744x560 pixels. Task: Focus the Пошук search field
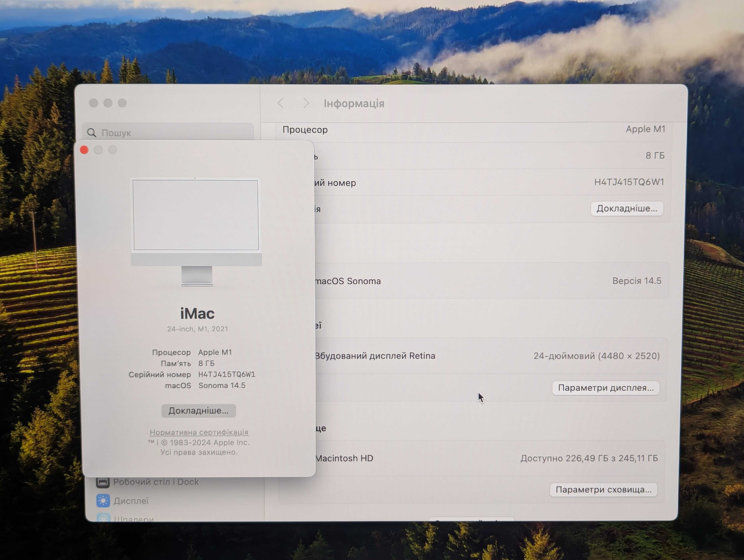coord(168,133)
